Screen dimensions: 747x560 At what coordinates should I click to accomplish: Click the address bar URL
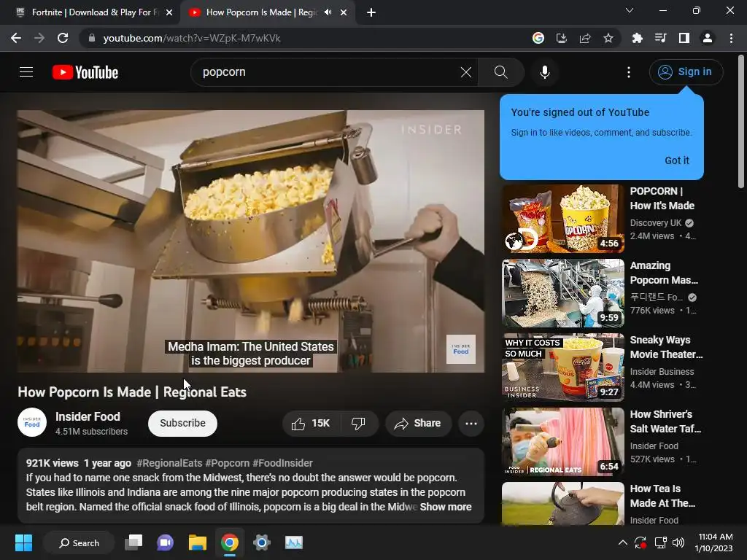192,38
